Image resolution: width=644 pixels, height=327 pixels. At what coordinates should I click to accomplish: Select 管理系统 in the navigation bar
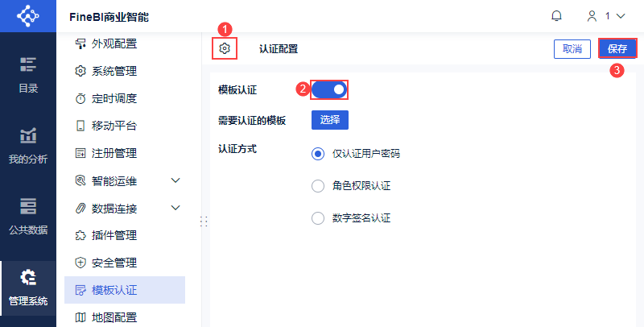click(x=27, y=288)
